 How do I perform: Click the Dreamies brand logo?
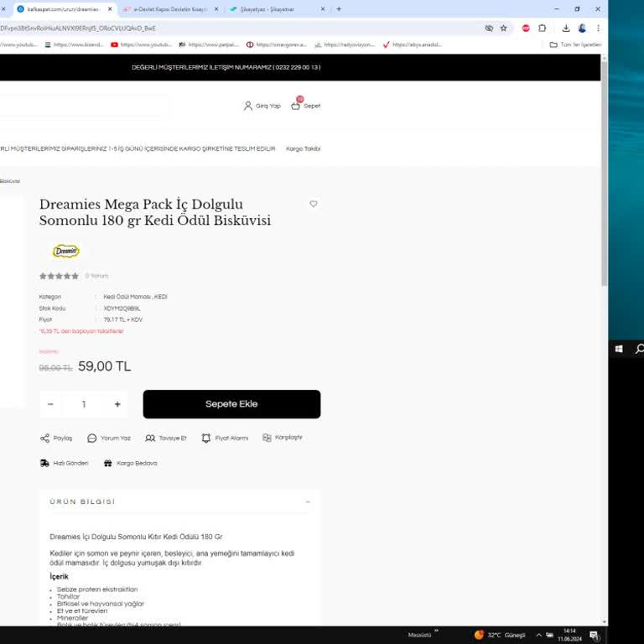point(65,251)
